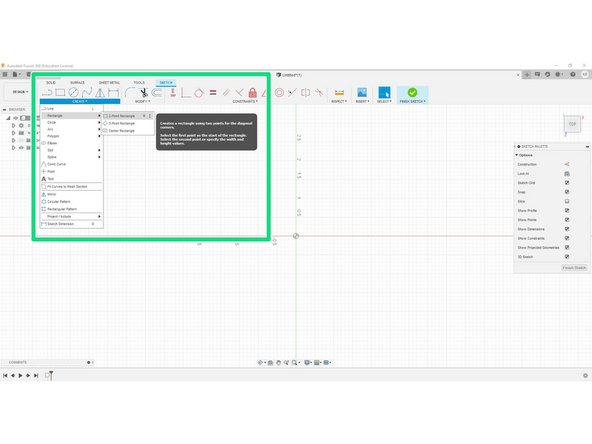Switch to the Solid tab
Image resolution: width=592 pixels, height=444 pixels.
[x=51, y=82]
